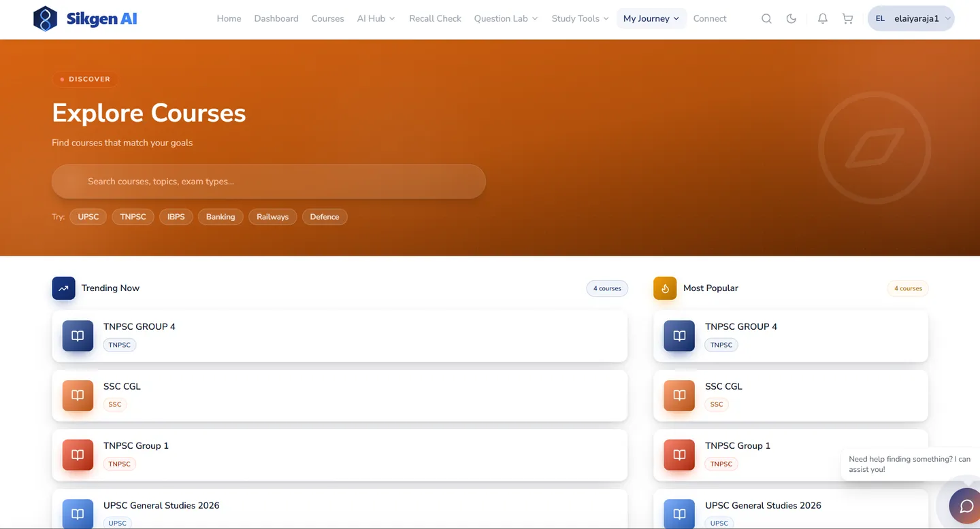Click the Most Popular flame icon
Viewport: 980px width, 529px height.
pos(665,288)
